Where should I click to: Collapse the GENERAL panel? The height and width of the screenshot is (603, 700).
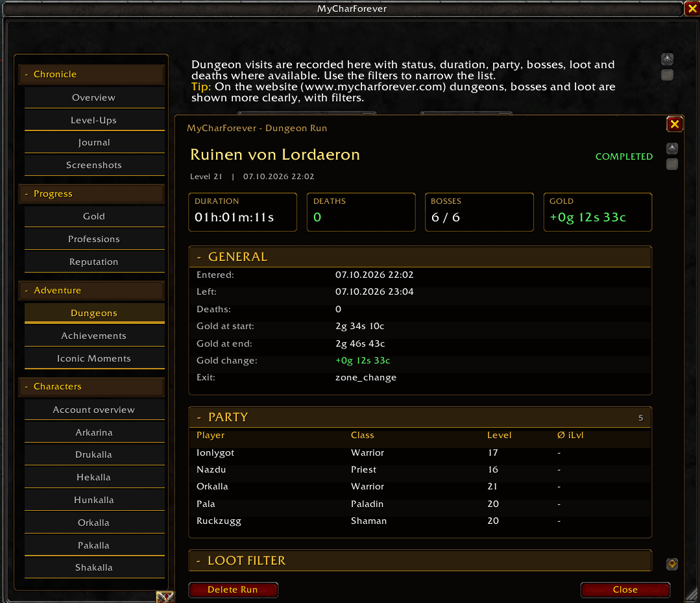tap(420, 257)
